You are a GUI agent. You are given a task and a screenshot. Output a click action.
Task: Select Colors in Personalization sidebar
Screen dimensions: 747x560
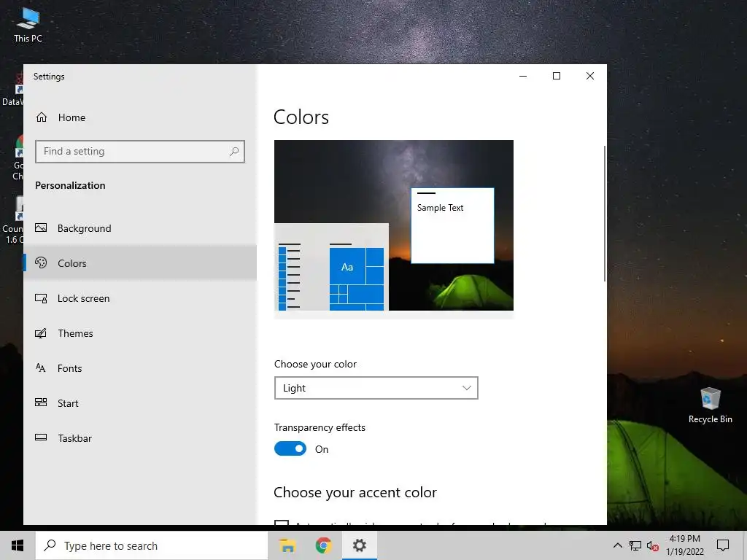140,262
